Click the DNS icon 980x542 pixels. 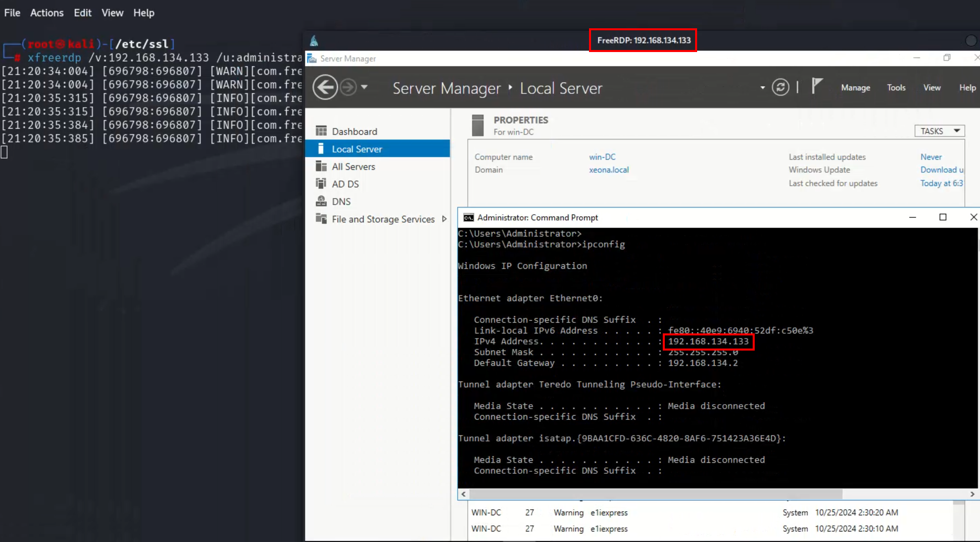pyautogui.click(x=321, y=201)
